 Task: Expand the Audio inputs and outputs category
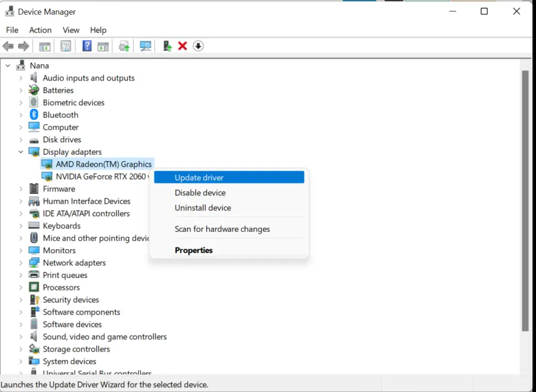[21, 78]
